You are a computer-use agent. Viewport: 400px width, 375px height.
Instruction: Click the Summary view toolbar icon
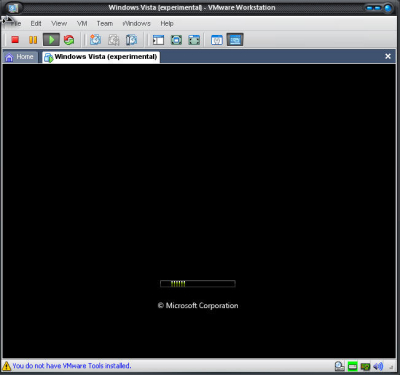tap(217, 40)
